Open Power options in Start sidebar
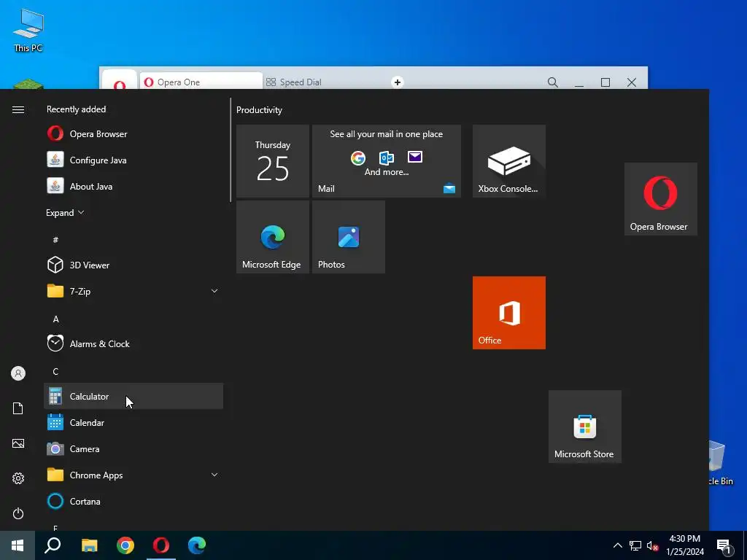This screenshot has width=747, height=560. coord(18,513)
